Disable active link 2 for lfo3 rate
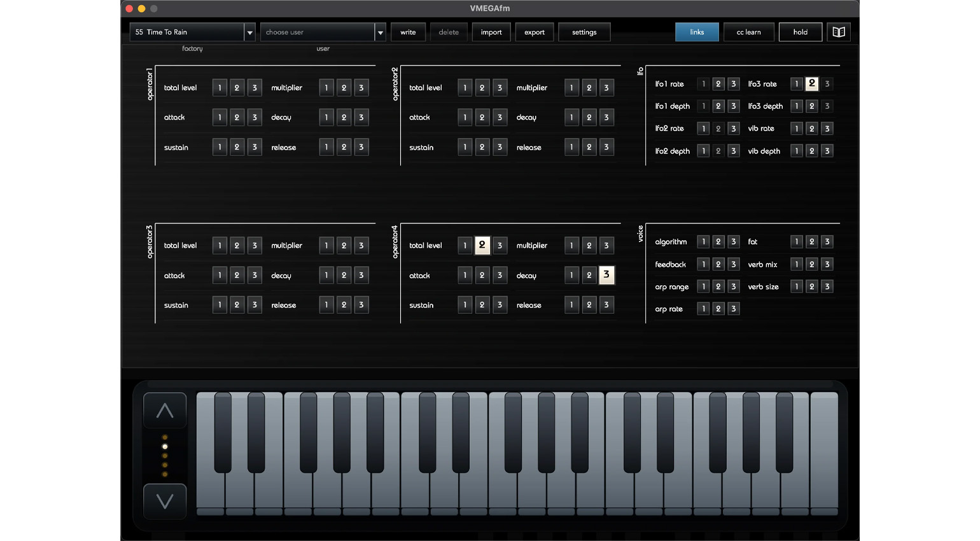The width and height of the screenshot is (980, 541). 811,83
